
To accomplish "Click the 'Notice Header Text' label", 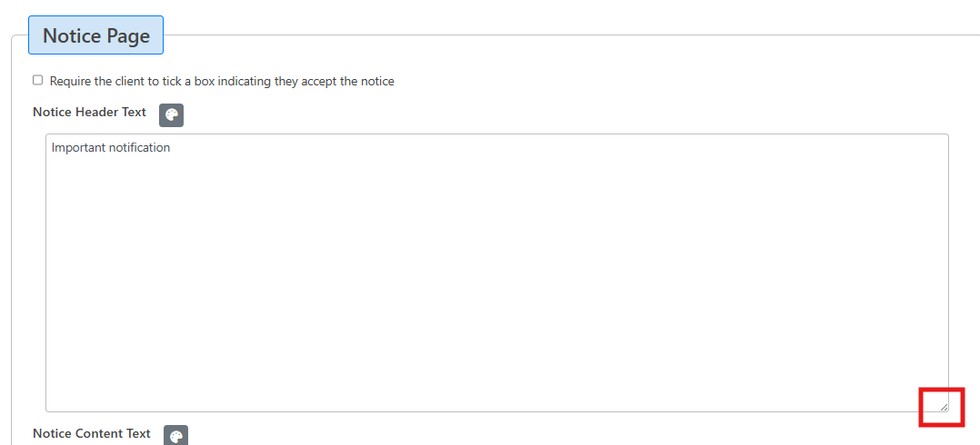I will 89,113.
